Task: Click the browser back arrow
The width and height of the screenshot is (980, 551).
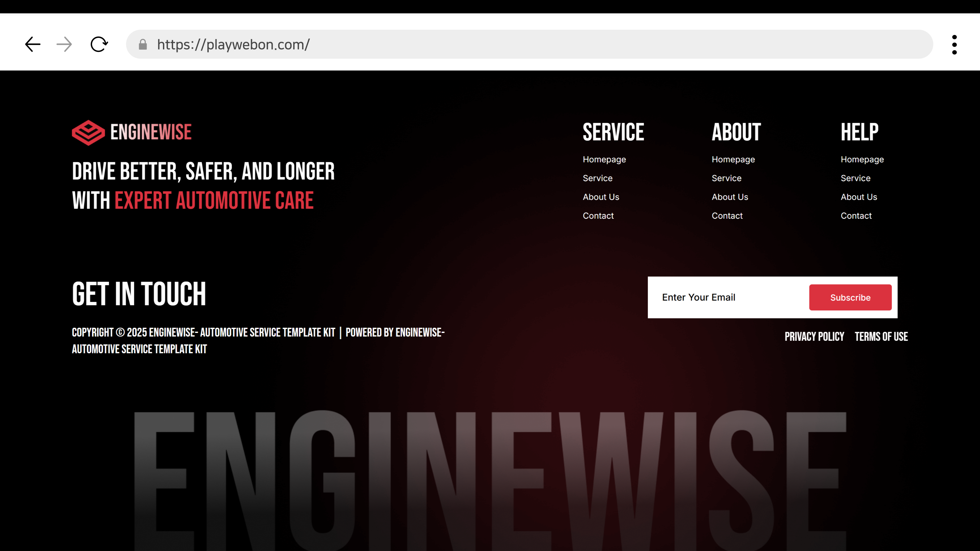Action: point(33,44)
